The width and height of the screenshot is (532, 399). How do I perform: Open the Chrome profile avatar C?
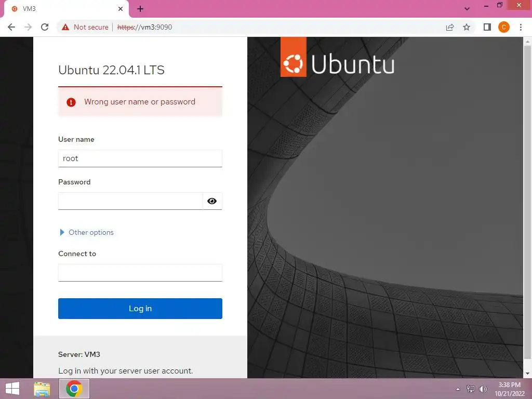[504, 27]
